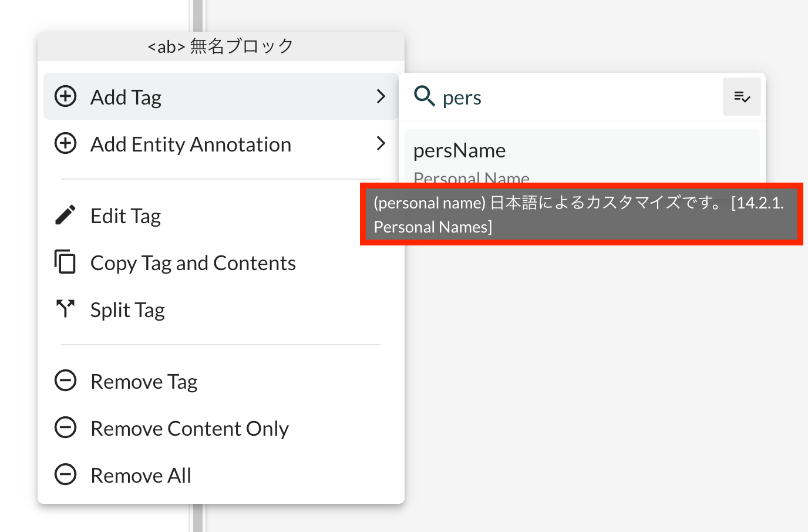Expand the Add Entity Annotation submenu arrow
808x532 pixels.
[381, 143]
